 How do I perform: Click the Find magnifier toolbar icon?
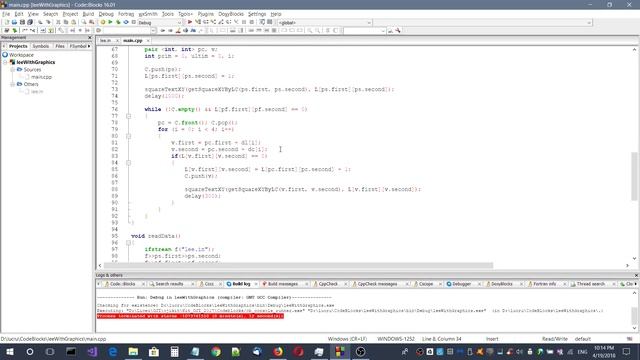click(84, 22)
